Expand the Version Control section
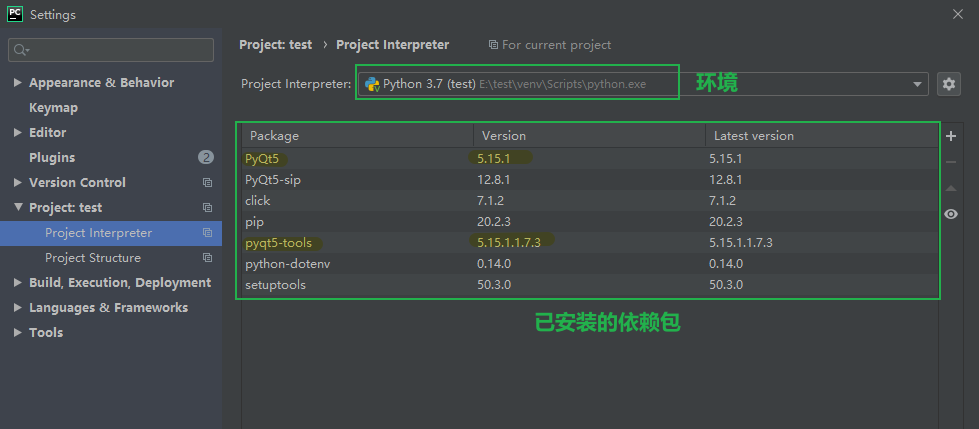Image resolution: width=979 pixels, height=429 pixels. (17, 182)
